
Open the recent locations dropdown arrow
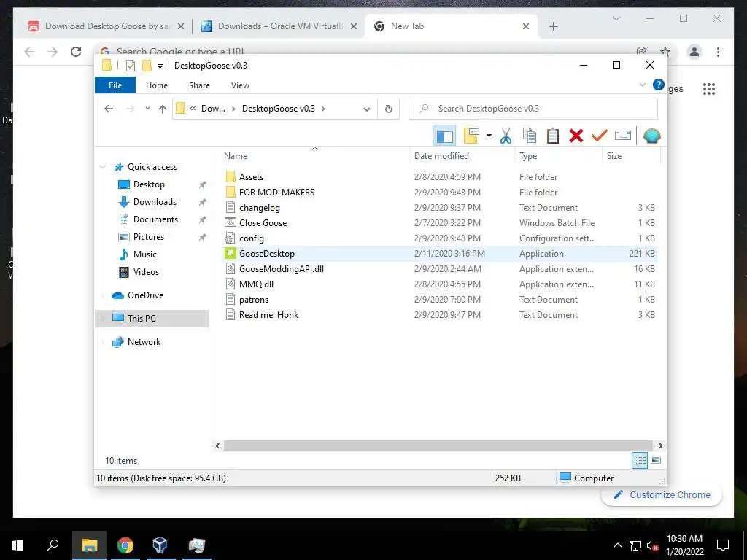[147, 109]
